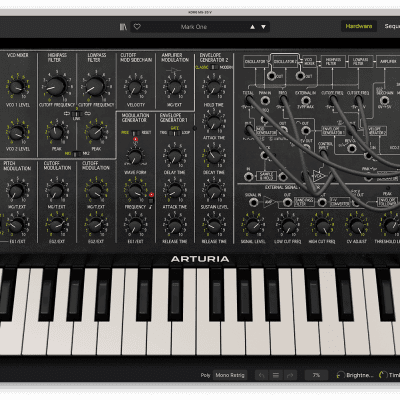
Task: Toggle the filter Link switch
Action: pyautogui.click(x=77, y=114)
